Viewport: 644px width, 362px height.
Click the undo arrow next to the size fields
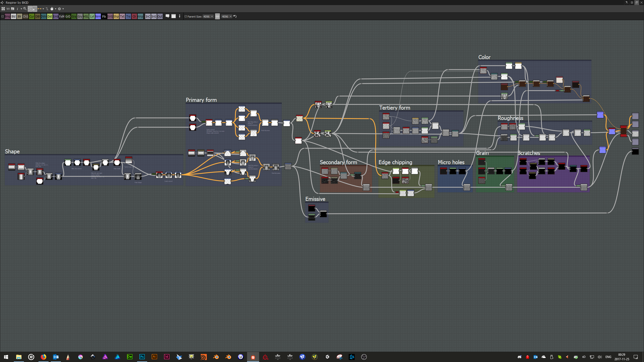tap(235, 16)
